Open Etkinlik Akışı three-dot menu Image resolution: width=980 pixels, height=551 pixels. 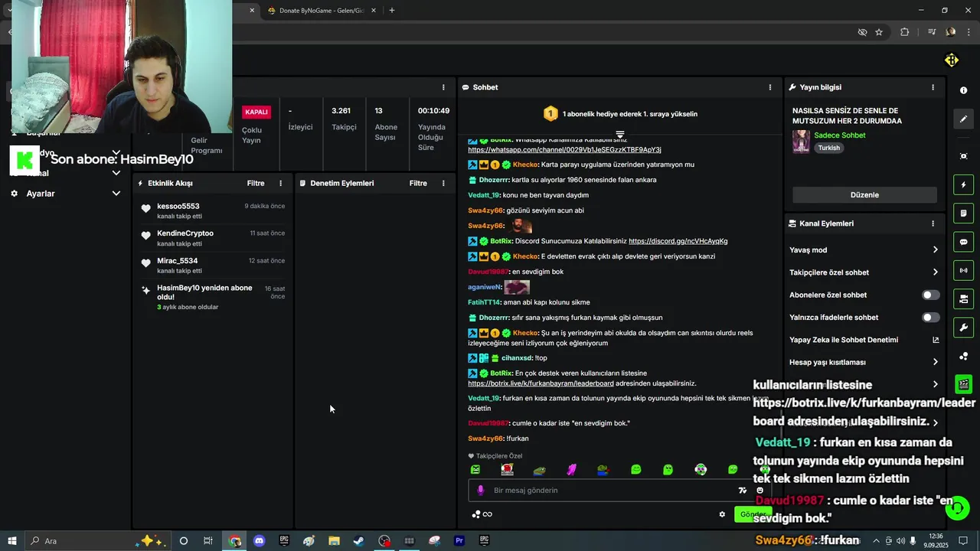click(280, 184)
